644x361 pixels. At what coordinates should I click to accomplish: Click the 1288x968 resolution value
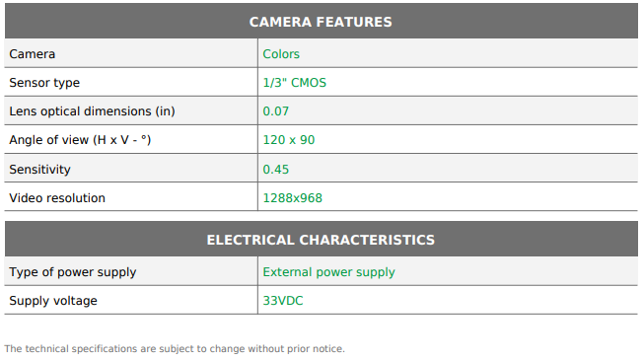tap(293, 198)
